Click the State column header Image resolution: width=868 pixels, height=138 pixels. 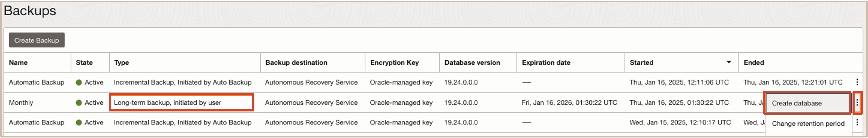coord(84,62)
